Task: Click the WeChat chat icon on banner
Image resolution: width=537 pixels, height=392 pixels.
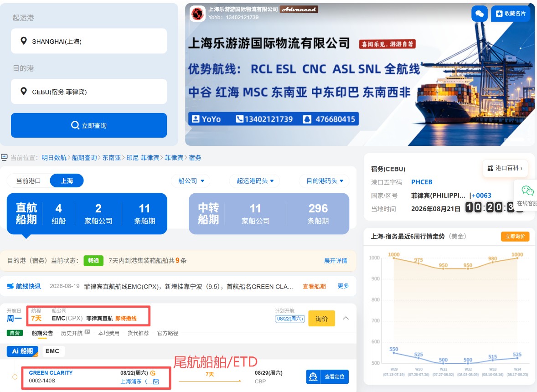Action: click(x=480, y=14)
